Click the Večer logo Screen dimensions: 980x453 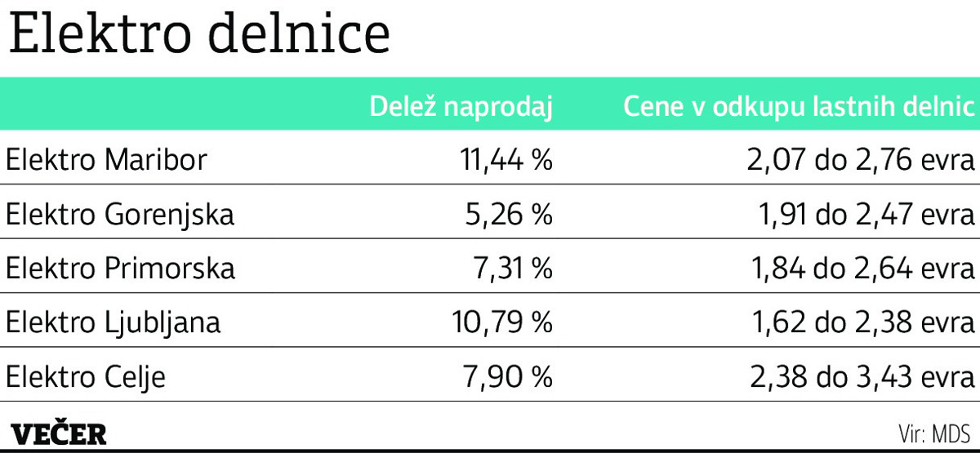pos(57,434)
